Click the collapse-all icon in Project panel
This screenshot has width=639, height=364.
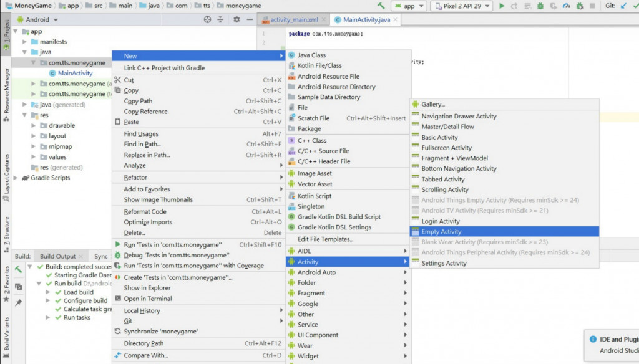(x=220, y=19)
